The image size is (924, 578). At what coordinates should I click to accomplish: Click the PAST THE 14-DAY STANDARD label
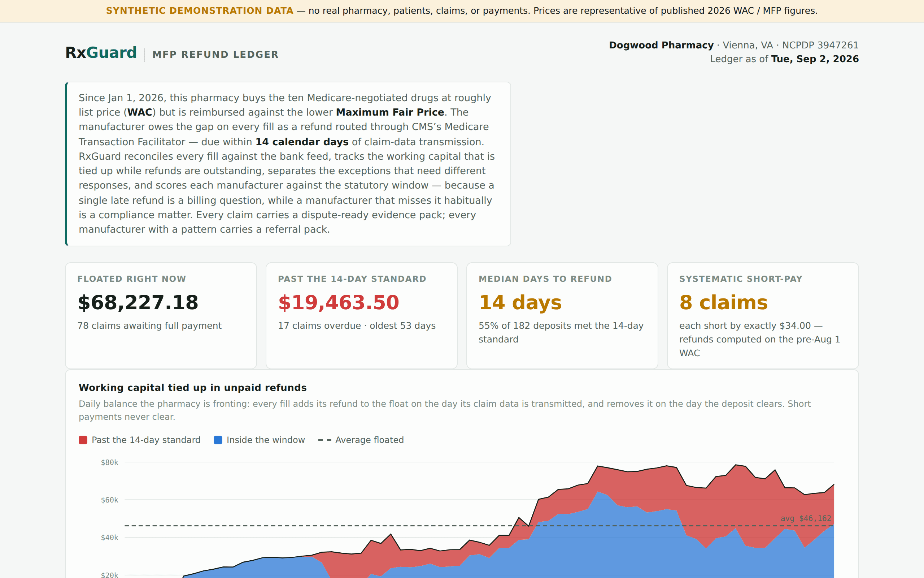click(352, 279)
